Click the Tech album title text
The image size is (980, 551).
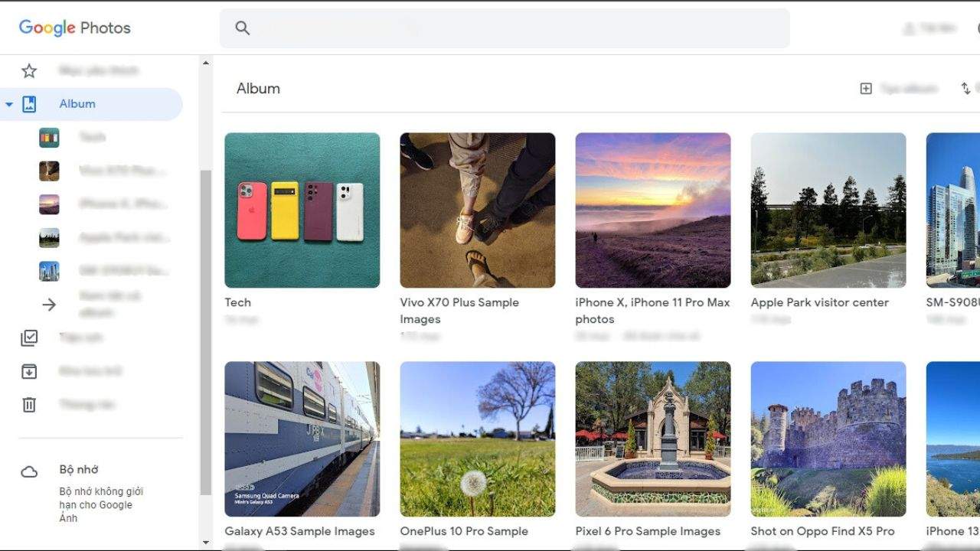click(237, 302)
